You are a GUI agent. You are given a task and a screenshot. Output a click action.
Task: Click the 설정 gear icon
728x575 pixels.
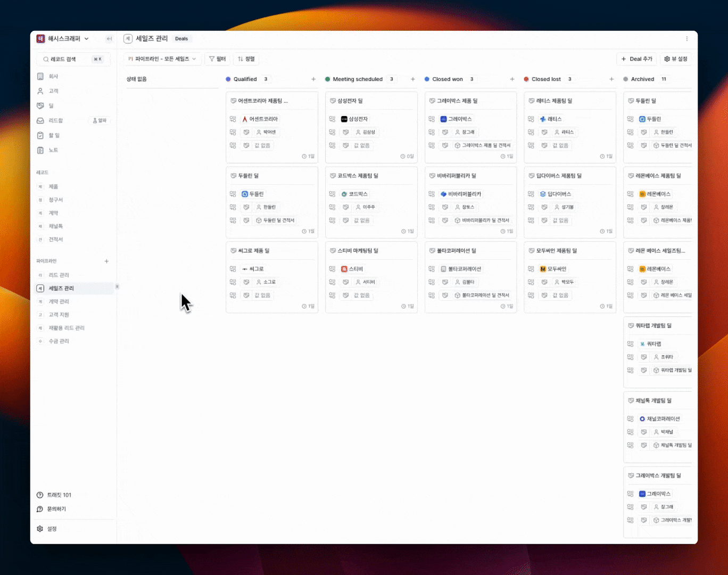click(40, 529)
